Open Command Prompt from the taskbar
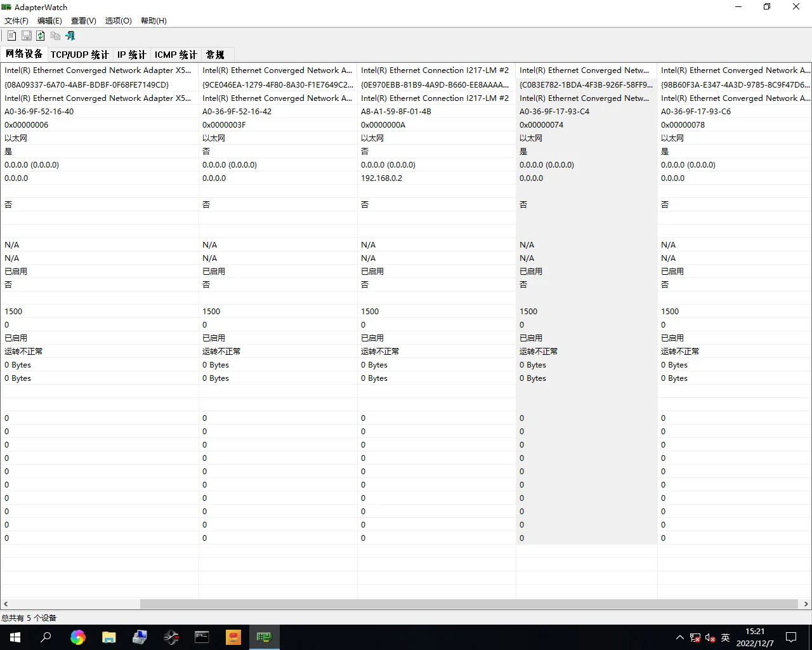The image size is (812, 650). point(202,637)
